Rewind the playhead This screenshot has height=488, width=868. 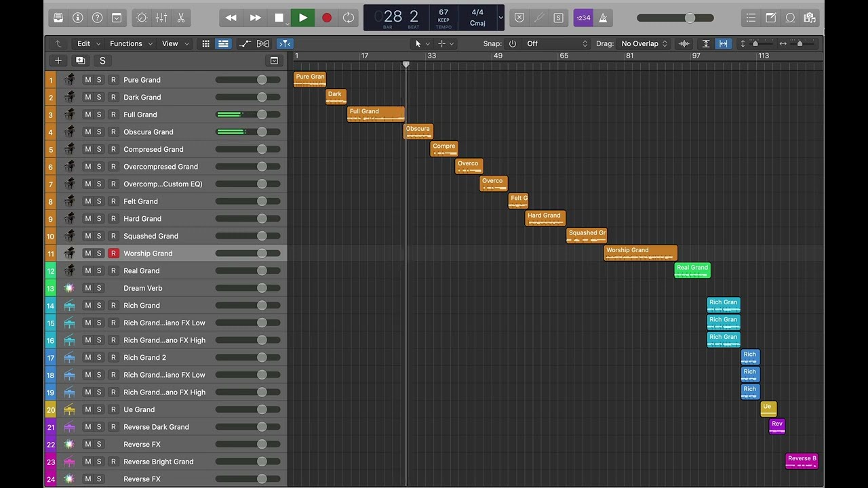pos(231,18)
